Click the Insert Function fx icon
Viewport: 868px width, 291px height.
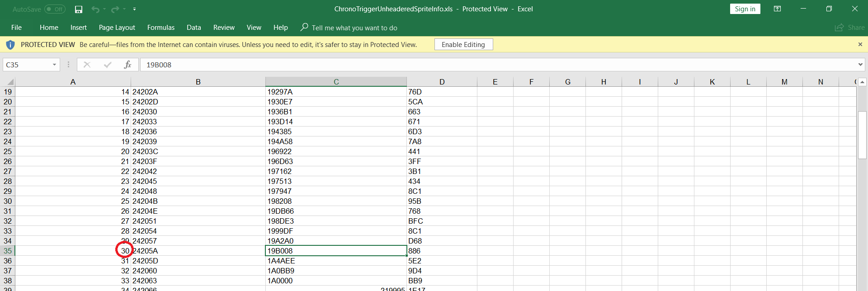[x=127, y=65]
